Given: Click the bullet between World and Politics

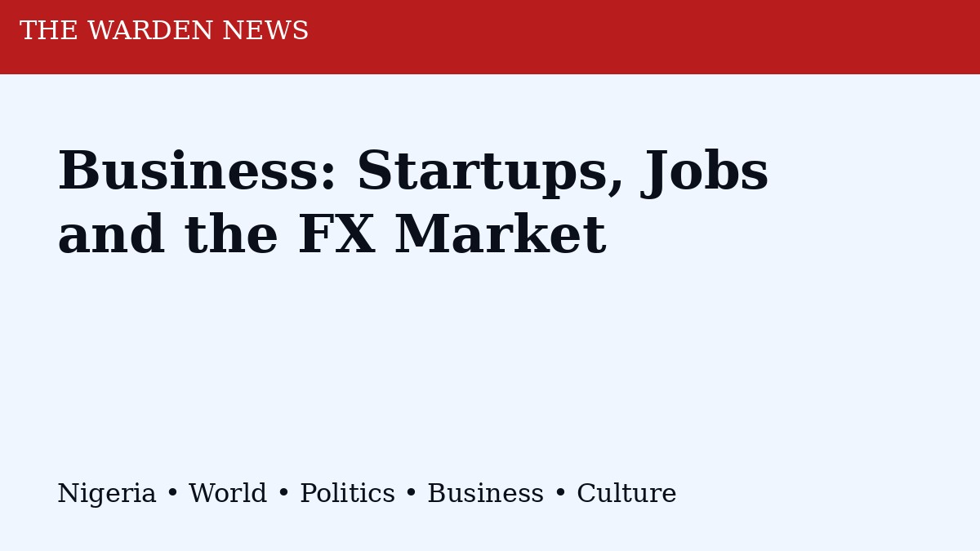Looking at the screenshot, I should click(283, 494).
